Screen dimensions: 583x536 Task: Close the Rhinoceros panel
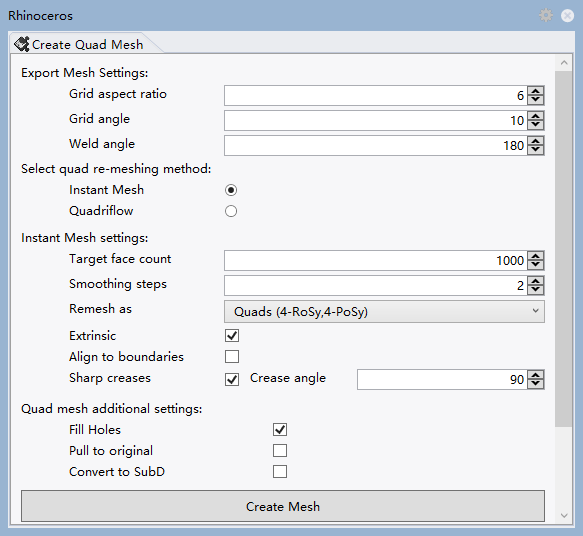point(567,16)
